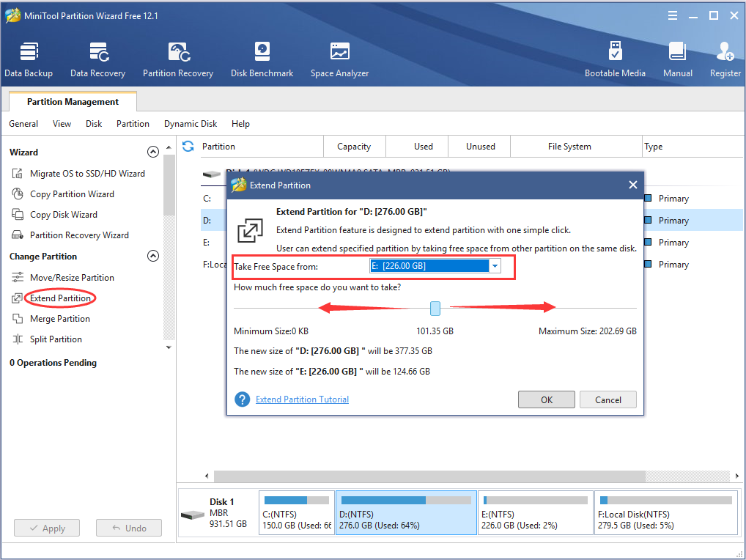Collapse the Change Partition section
The width and height of the screenshot is (746, 560).
152,256
